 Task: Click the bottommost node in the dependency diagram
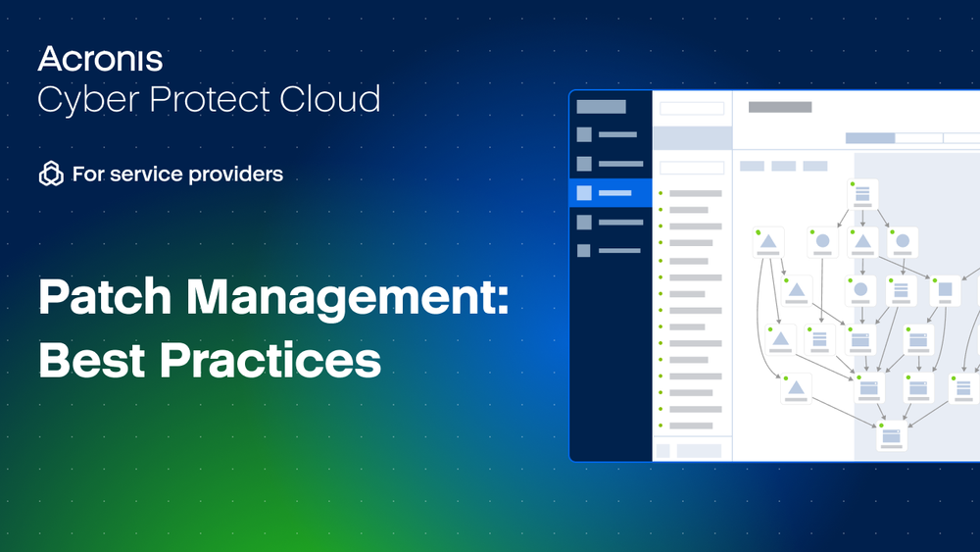tap(891, 435)
